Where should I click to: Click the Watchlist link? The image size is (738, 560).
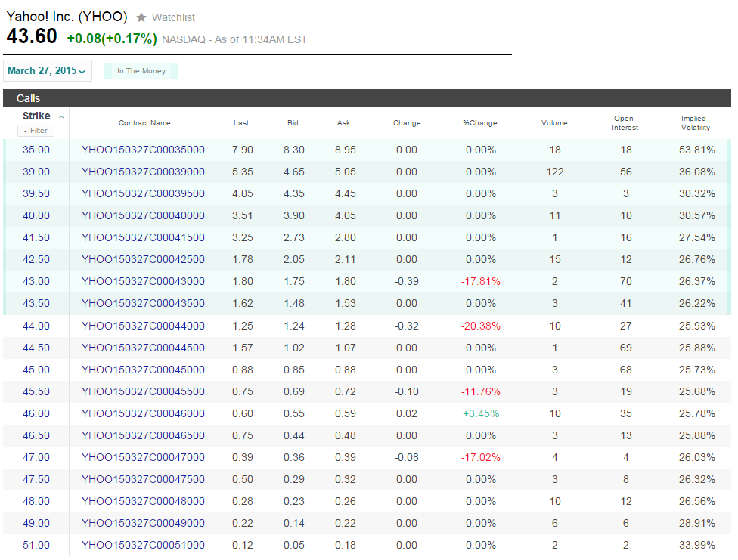[x=173, y=18]
